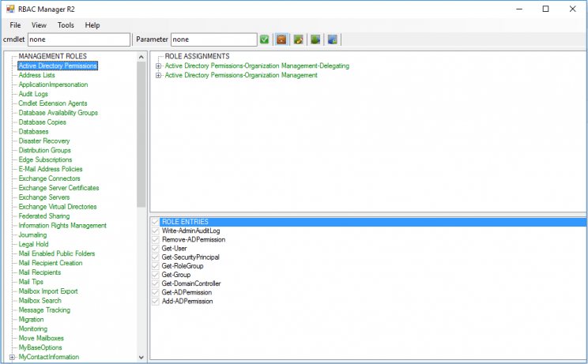
Task: Click the RBAC Manager app icon in title bar
Action: click(x=10, y=9)
